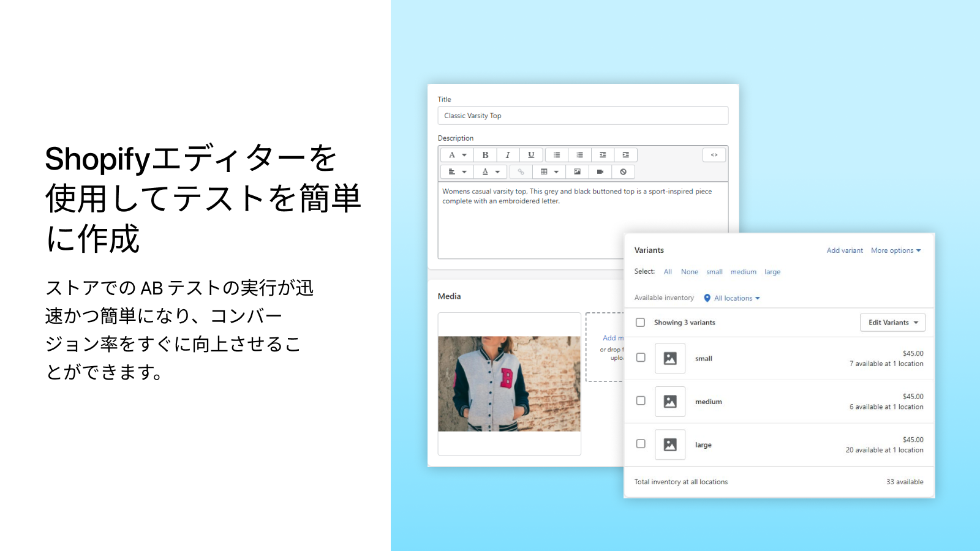
Task: Select the medium variant checkbox
Action: pos(641,400)
